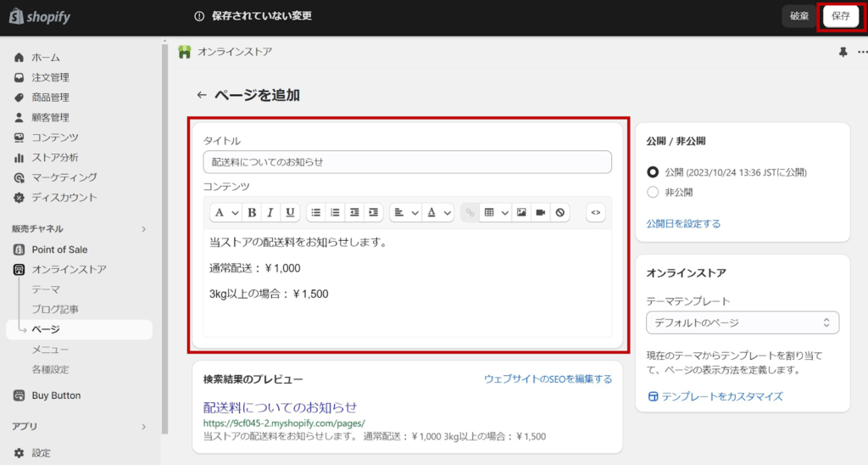Open the テーマテンプレート dropdown
Viewport: 868px width, 465px height.
(x=743, y=322)
